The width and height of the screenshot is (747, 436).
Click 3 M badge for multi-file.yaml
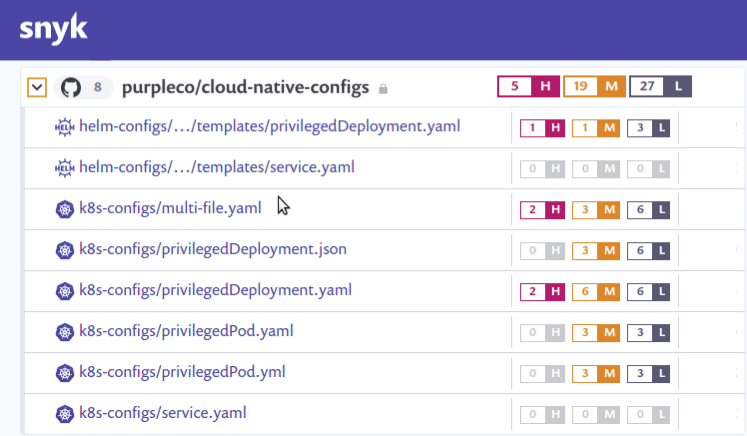pos(596,210)
